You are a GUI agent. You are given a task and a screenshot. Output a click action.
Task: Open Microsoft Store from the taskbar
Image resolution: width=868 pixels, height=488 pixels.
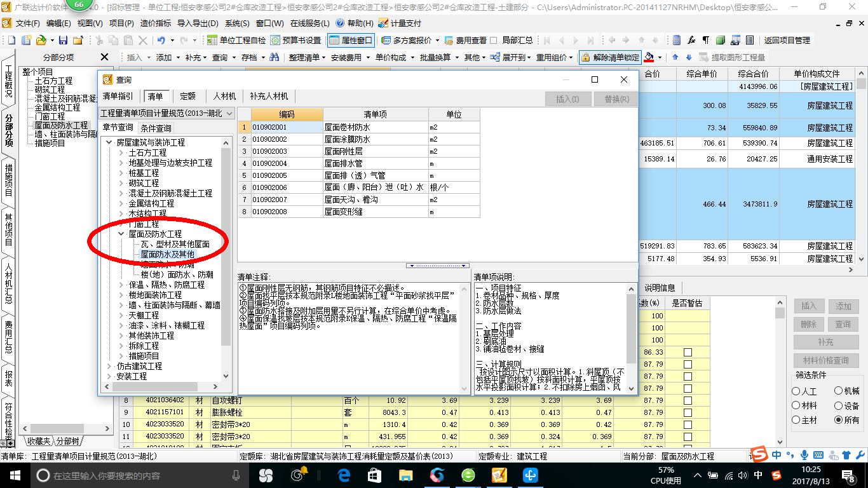coord(374,475)
